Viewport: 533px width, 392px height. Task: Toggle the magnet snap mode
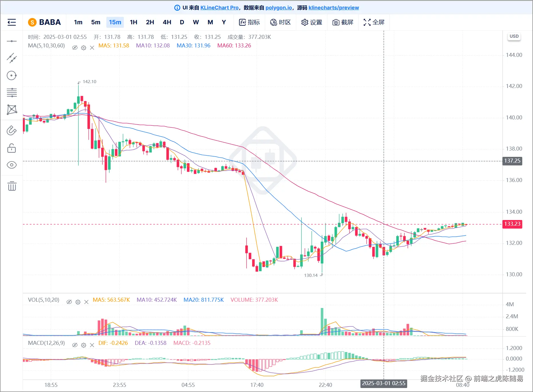[x=12, y=131]
